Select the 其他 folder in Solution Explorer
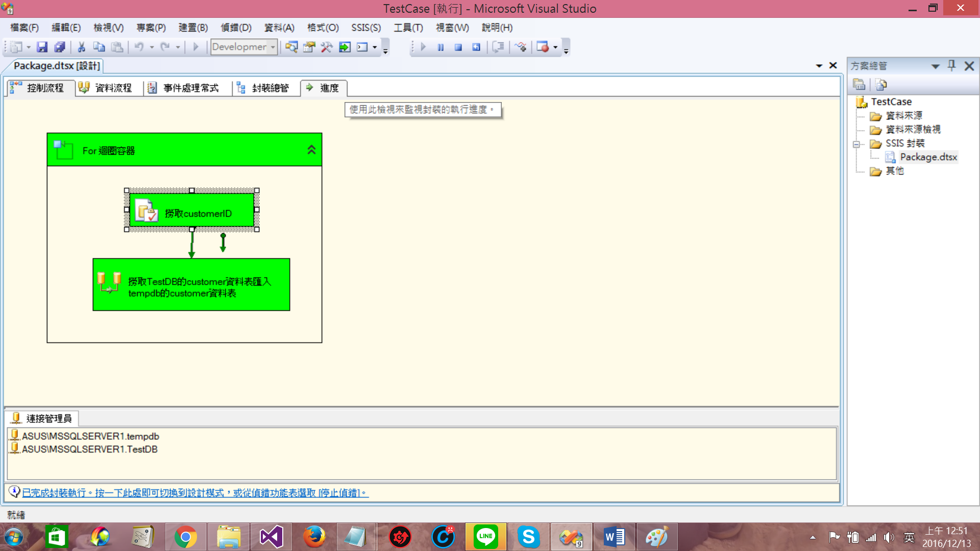The image size is (980, 551). point(895,171)
